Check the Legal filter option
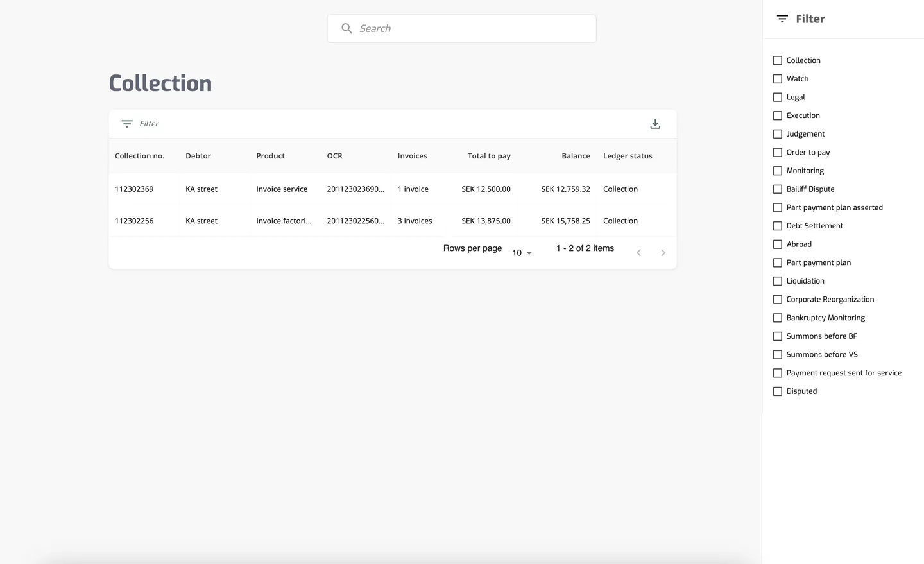Image resolution: width=924 pixels, height=564 pixels. (x=778, y=98)
